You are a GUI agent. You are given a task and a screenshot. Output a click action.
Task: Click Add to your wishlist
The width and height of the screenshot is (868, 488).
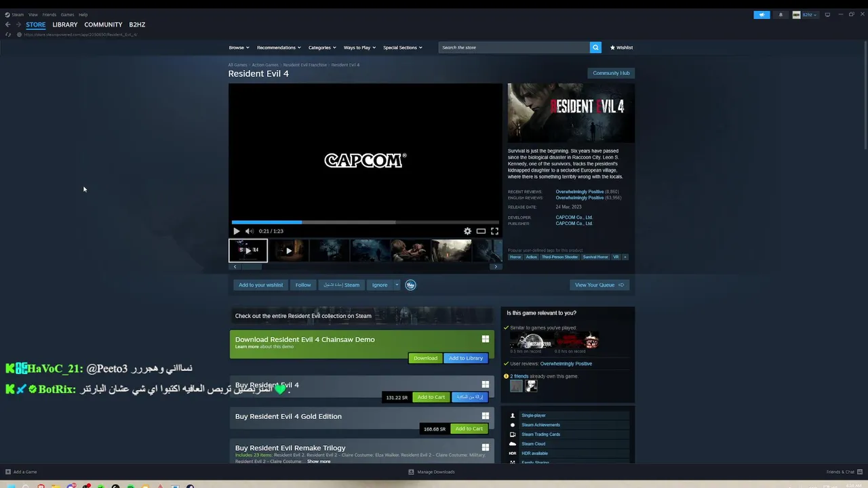pos(260,285)
